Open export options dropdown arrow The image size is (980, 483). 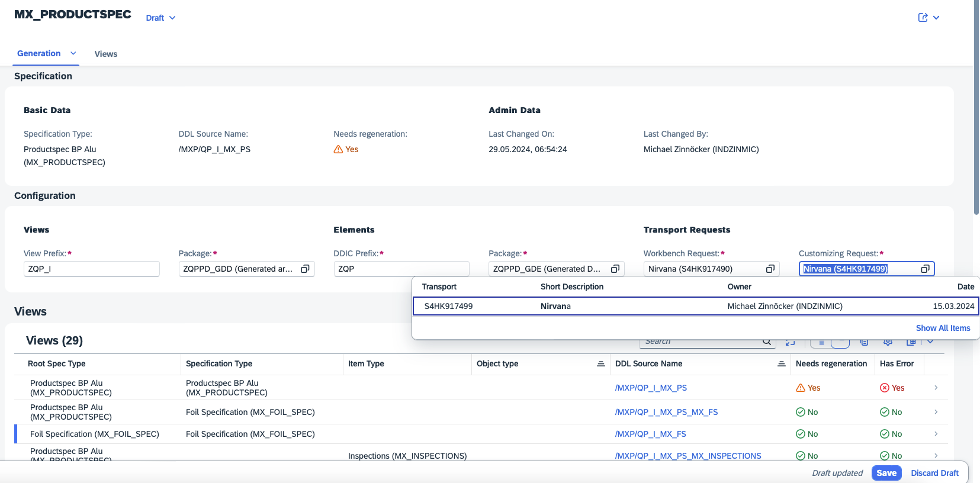click(930, 342)
